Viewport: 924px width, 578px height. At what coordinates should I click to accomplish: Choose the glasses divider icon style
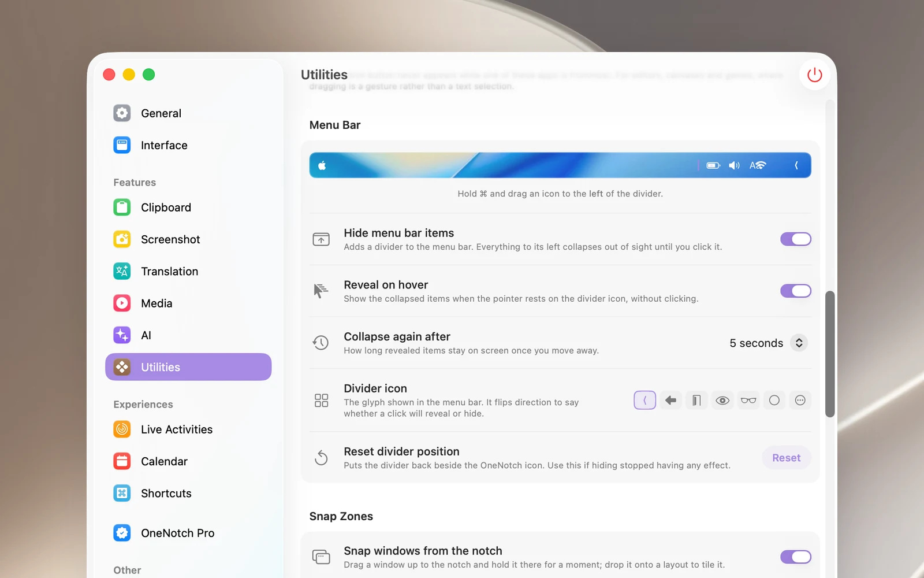pos(748,400)
